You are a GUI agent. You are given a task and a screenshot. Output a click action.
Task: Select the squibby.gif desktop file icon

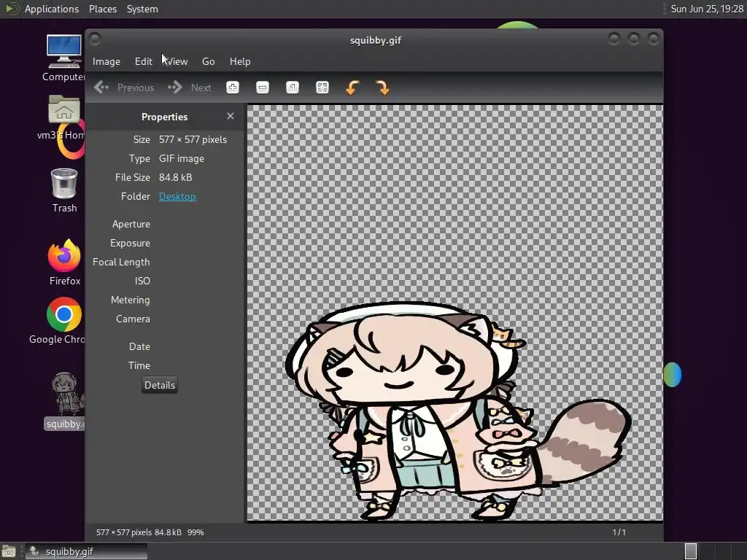click(65, 400)
